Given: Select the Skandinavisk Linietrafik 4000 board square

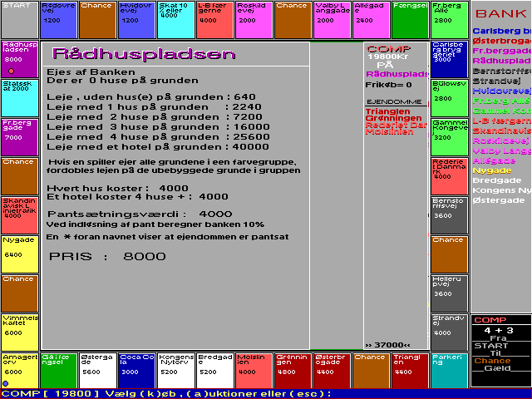Looking at the screenshot, I should [x=20, y=215].
